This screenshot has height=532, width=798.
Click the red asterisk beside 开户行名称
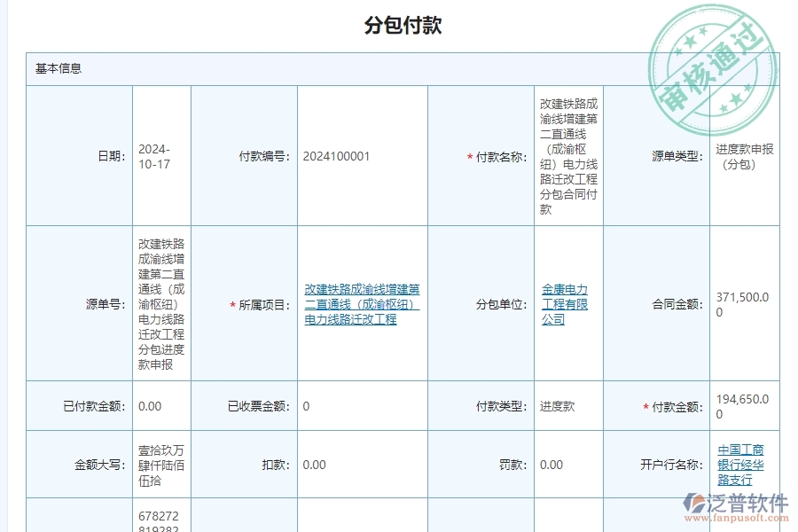point(637,464)
